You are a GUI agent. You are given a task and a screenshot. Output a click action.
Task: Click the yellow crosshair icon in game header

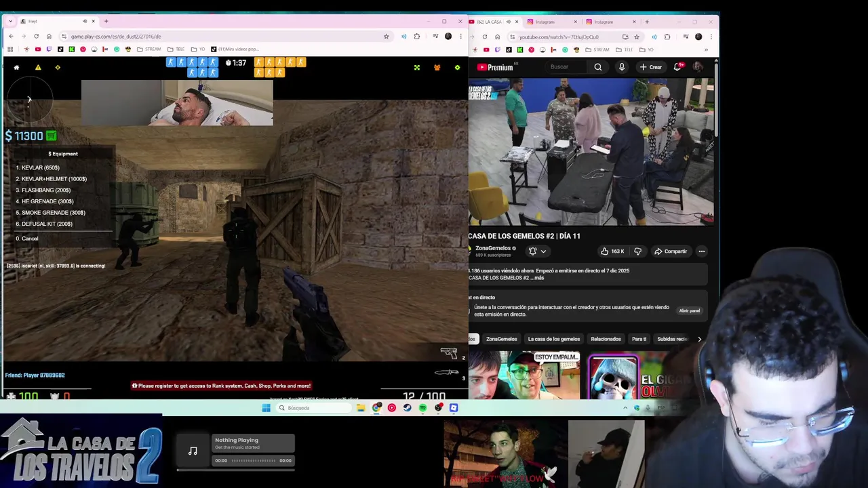[58, 68]
